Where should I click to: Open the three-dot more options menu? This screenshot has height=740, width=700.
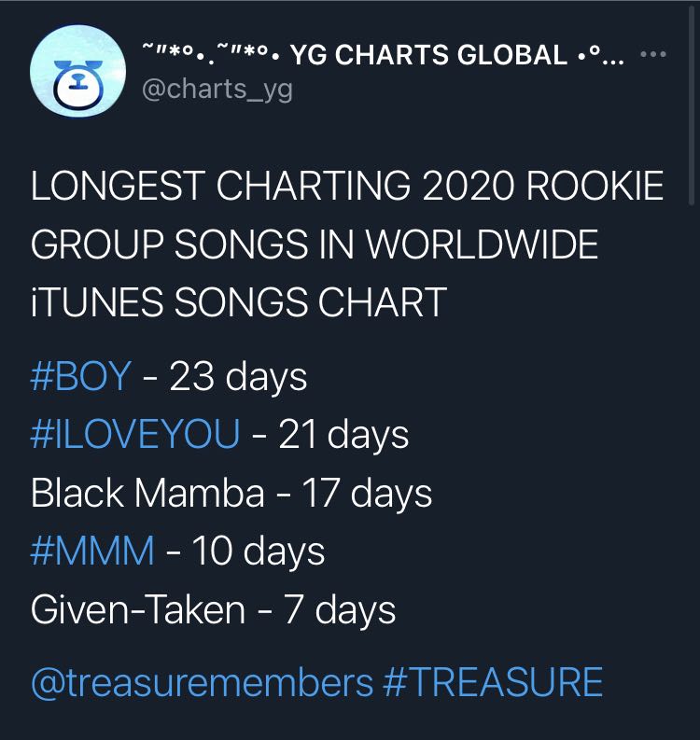tap(653, 54)
